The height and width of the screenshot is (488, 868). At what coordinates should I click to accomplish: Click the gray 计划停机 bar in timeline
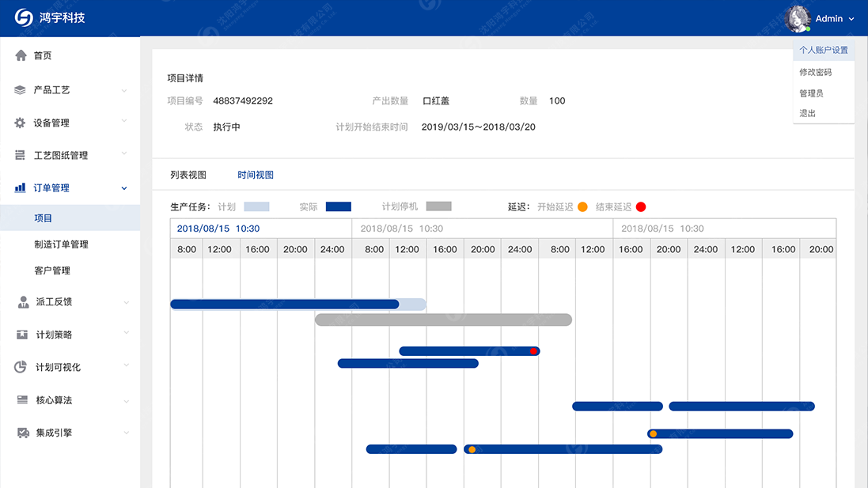(443, 320)
